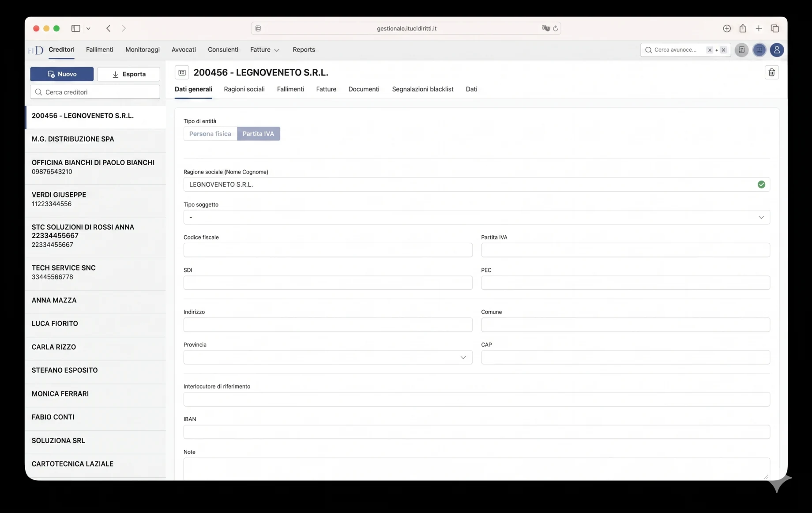Click the translate icon in the address bar
Image resolution: width=812 pixels, height=513 pixels.
(545, 28)
